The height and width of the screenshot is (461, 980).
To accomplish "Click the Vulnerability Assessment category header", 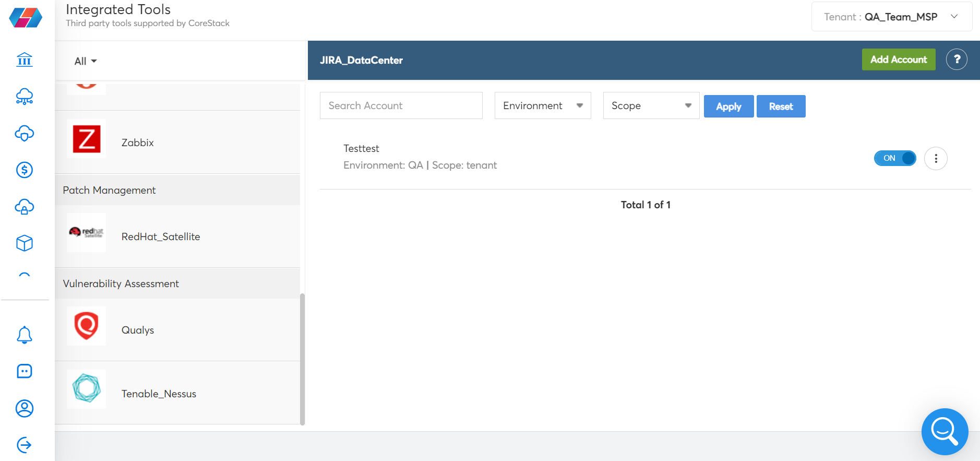I will (177, 283).
